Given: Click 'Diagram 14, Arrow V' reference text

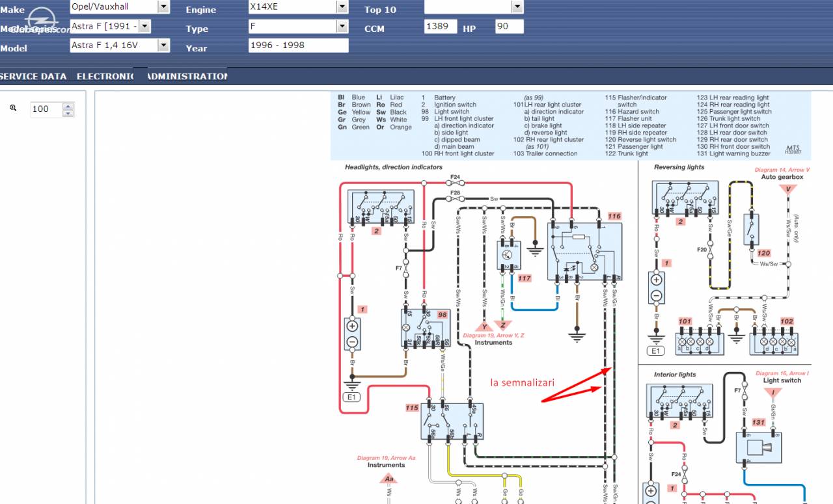Looking at the screenshot, I should 782,170.
